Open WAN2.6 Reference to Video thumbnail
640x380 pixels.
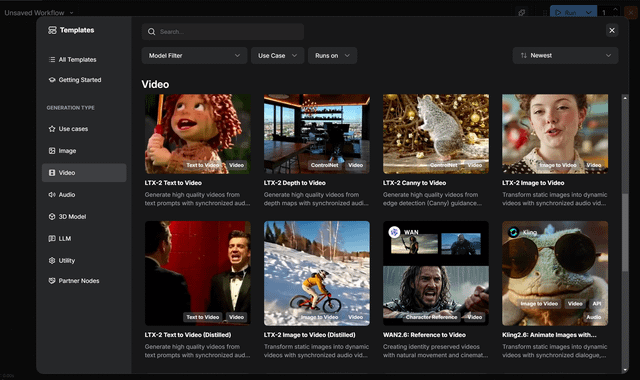click(x=436, y=273)
